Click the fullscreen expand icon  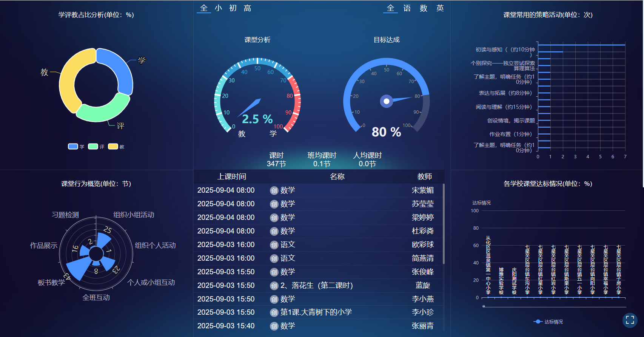click(630, 320)
